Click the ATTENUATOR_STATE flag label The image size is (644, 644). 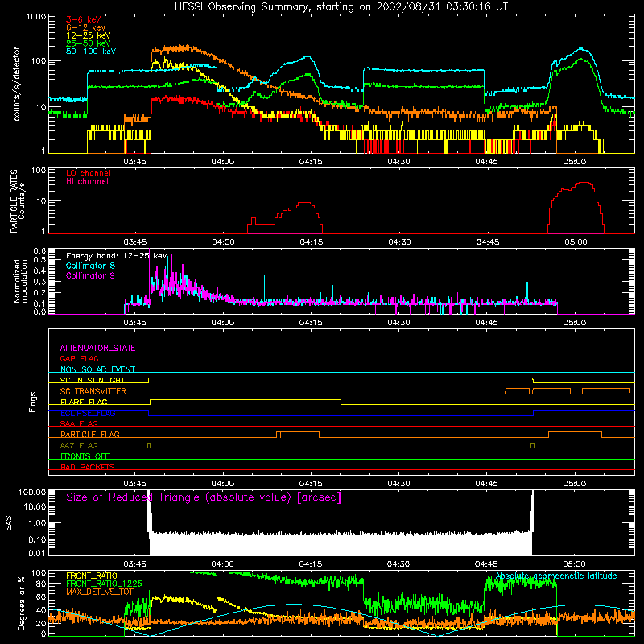pyautogui.click(x=97, y=349)
